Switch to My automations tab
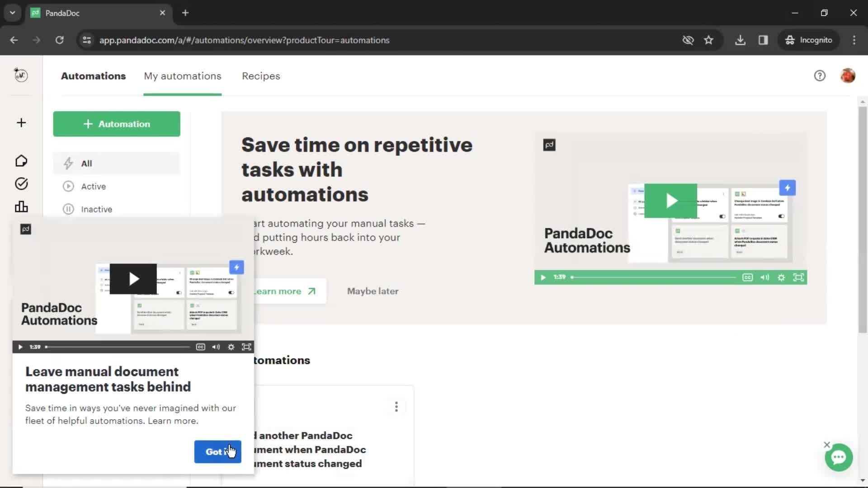This screenshot has height=488, width=868. pyautogui.click(x=183, y=76)
